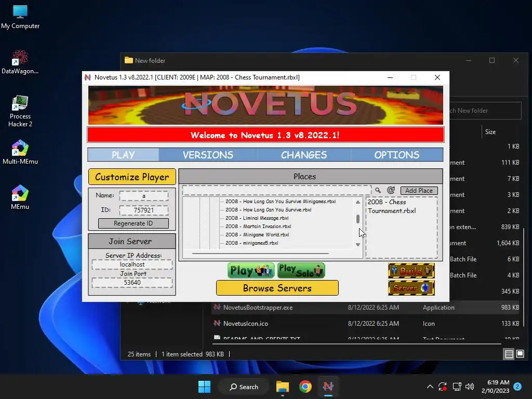Image resolution: width=532 pixels, height=399 pixels.
Task: Click the Novetus taskbar icon
Action: tap(328, 387)
